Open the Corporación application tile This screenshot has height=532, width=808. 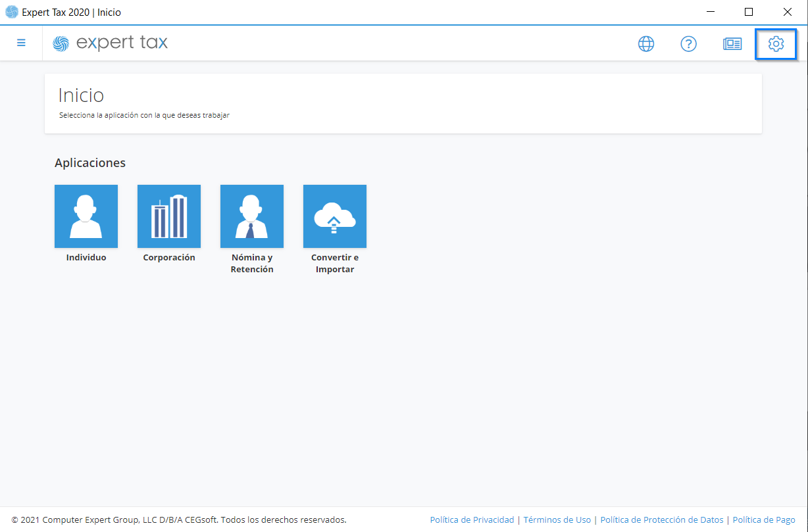point(169,216)
